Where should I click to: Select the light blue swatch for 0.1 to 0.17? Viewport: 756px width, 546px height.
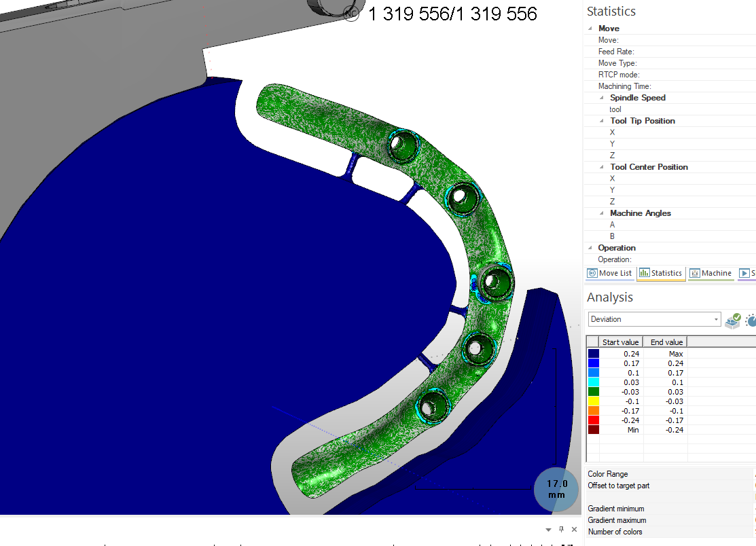tap(594, 373)
